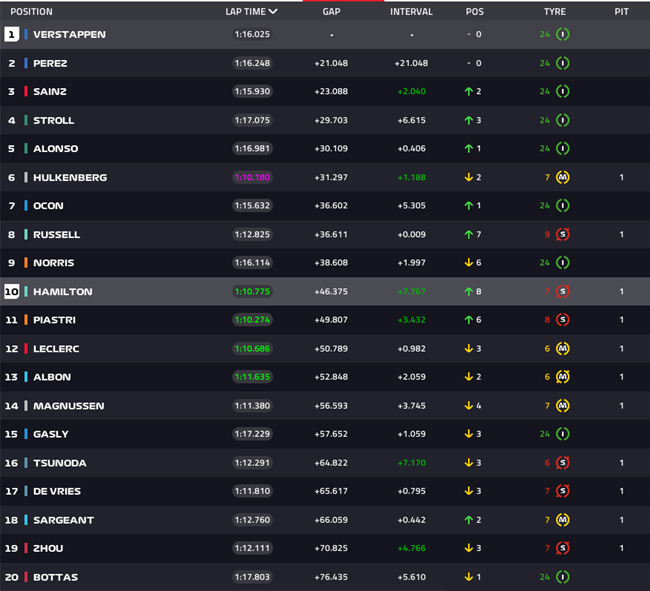Select the GAP column header
The image size is (650, 591).
click(331, 12)
